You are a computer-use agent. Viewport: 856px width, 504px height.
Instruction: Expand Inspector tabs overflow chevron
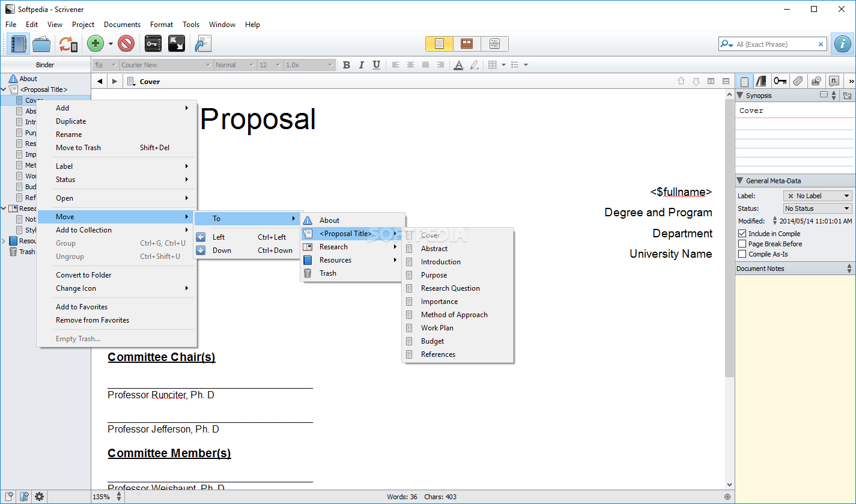pyautogui.click(x=850, y=81)
